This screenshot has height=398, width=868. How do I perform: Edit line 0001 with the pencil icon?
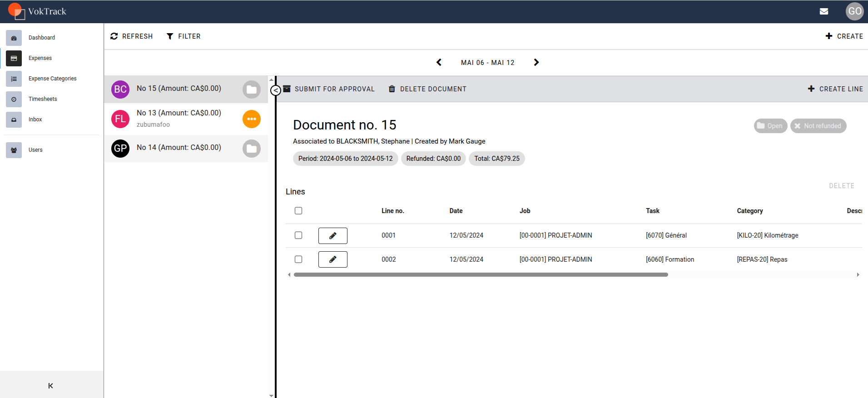coord(333,236)
